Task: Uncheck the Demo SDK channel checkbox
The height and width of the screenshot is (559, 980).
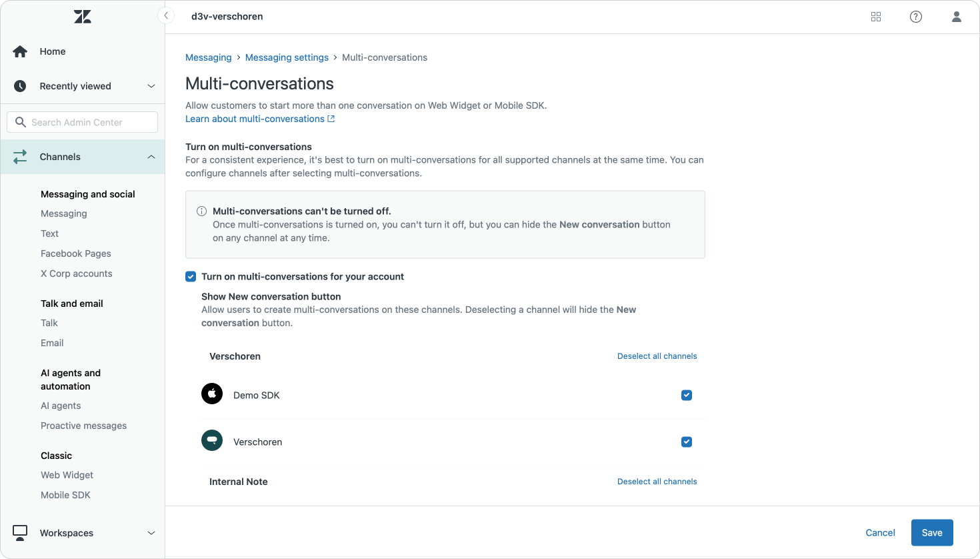Action: (687, 396)
